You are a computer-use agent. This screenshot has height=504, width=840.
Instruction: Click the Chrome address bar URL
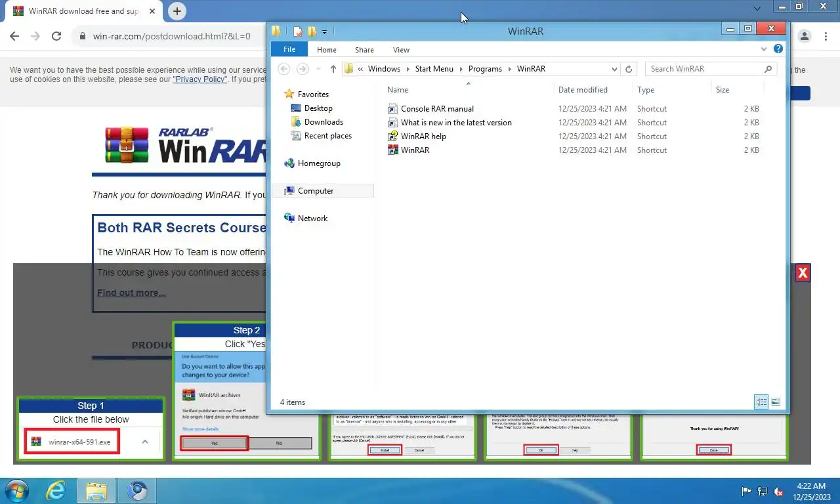click(x=172, y=36)
